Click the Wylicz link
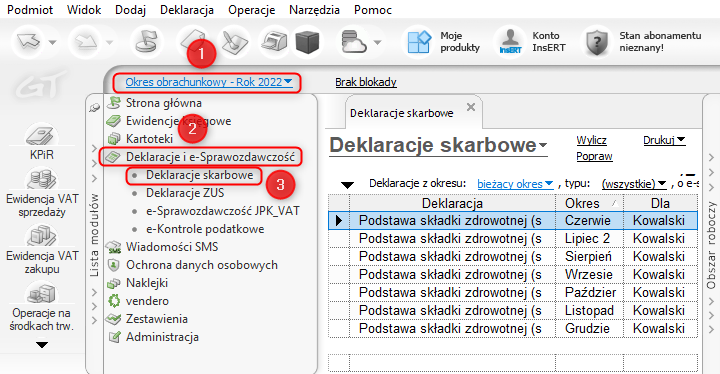This screenshot has height=374, width=720. click(x=591, y=140)
